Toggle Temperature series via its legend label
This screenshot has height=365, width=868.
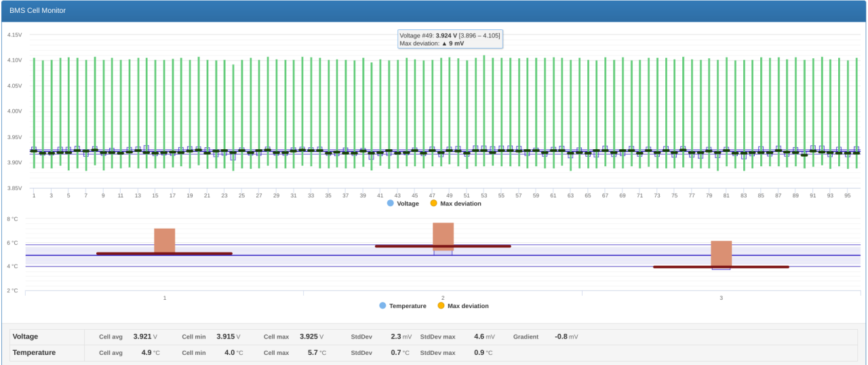click(x=408, y=306)
